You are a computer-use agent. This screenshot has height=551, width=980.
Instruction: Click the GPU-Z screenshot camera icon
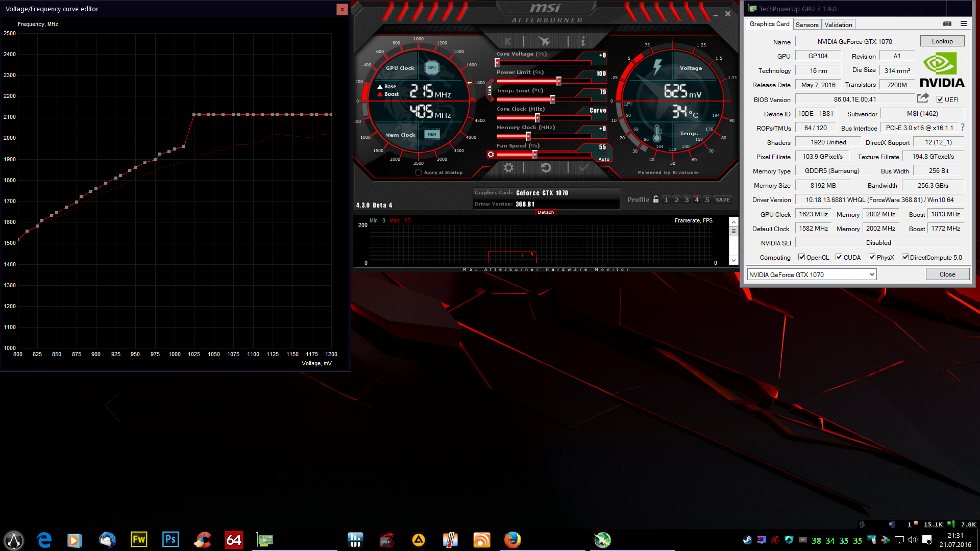tap(947, 24)
